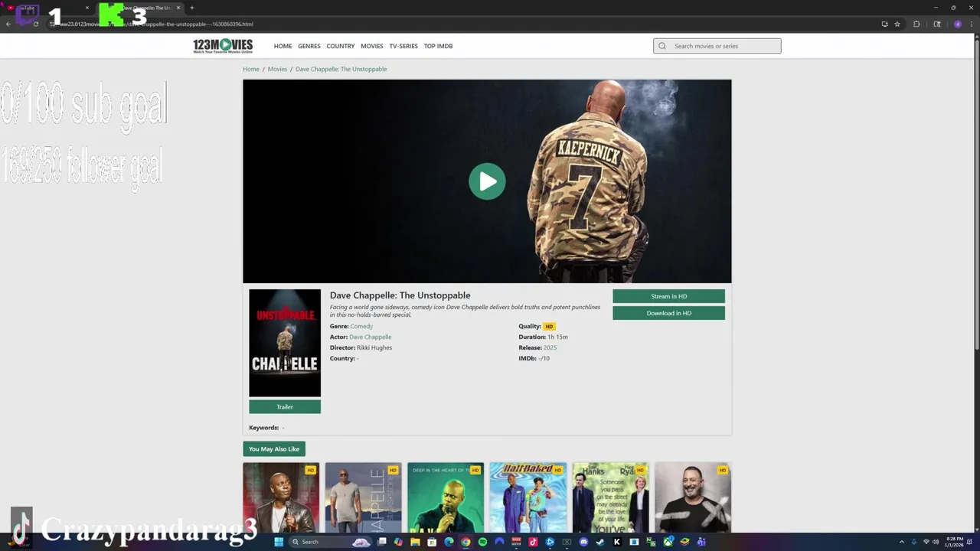Open a new browser tab
Image resolution: width=980 pixels, height=551 pixels.
tap(191, 8)
